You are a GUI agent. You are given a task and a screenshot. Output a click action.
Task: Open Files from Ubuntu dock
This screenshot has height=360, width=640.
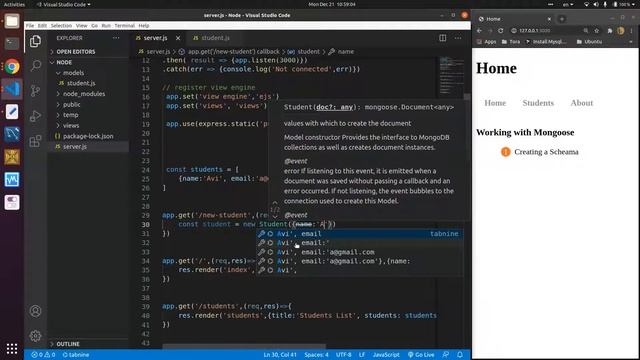click(12, 21)
